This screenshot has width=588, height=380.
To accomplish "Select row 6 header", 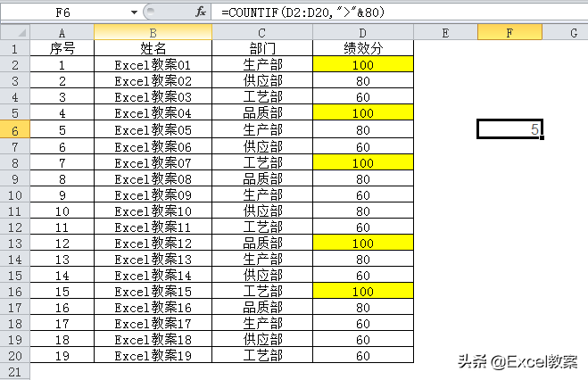I will pyautogui.click(x=14, y=130).
